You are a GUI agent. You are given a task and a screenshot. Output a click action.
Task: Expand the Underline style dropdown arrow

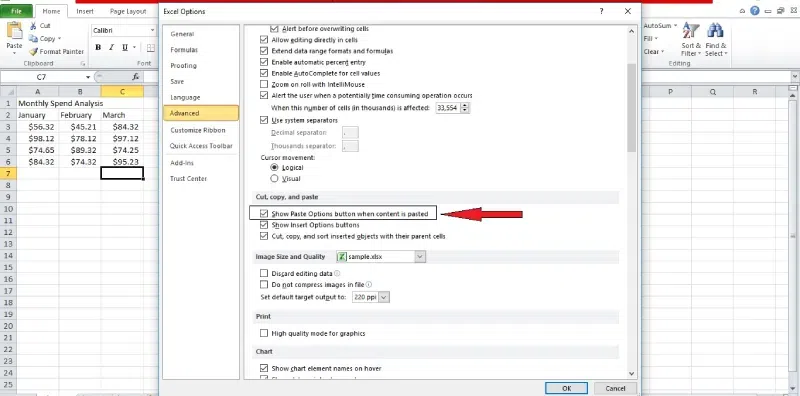tap(134, 48)
